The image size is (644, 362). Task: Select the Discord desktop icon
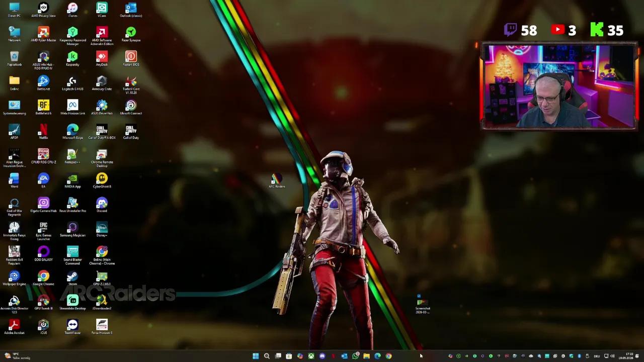click(102, 205)
